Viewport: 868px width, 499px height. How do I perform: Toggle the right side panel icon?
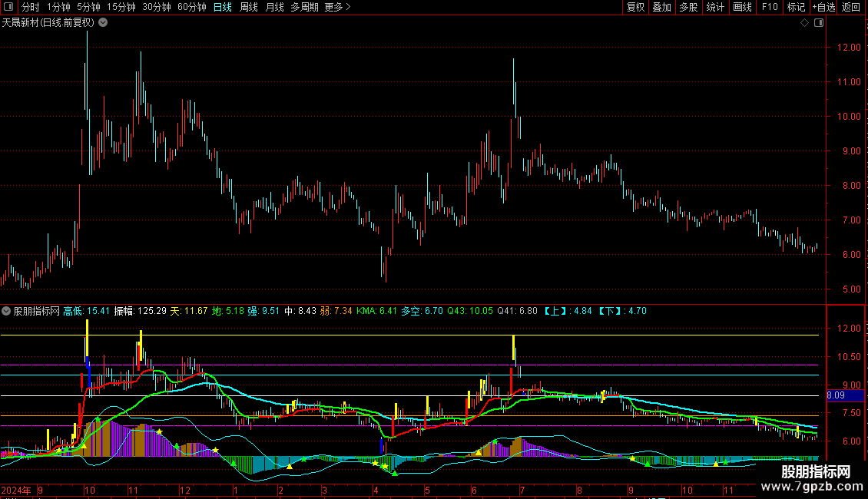818,23
